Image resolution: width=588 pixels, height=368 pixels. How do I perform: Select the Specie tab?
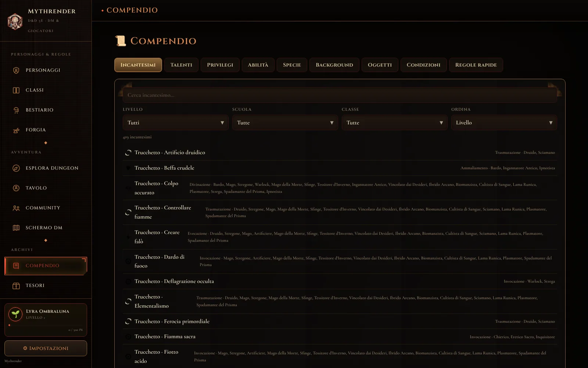pos(292,65)
